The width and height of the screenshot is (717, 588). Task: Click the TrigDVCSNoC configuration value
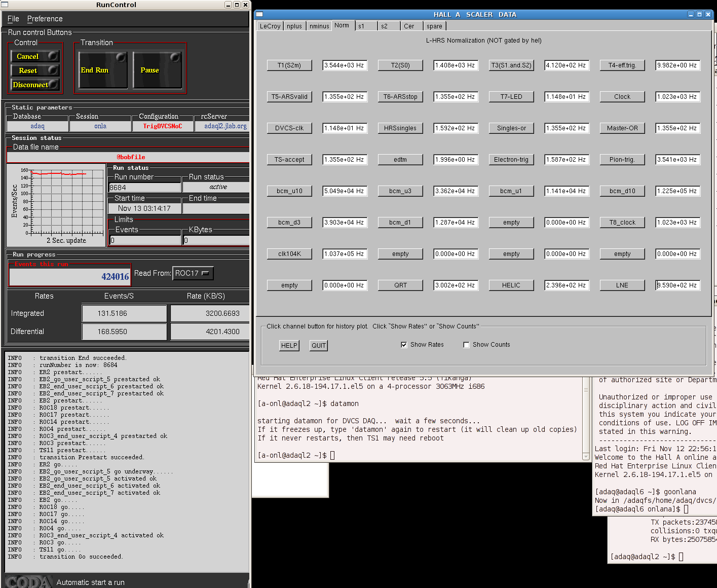163,126
